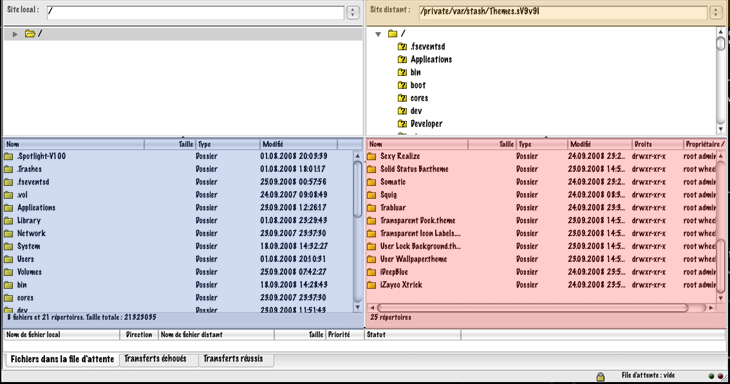Click the red activity indicator light

tap(720, 376)
